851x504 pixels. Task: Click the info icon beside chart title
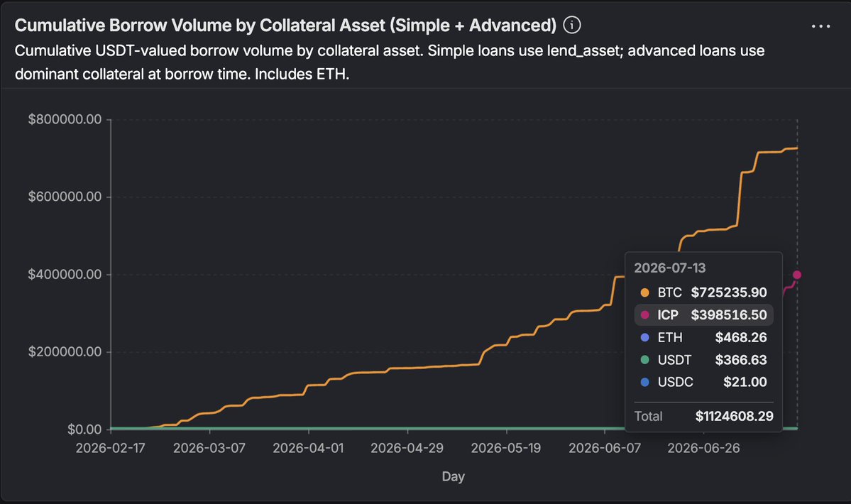(571, 25)
